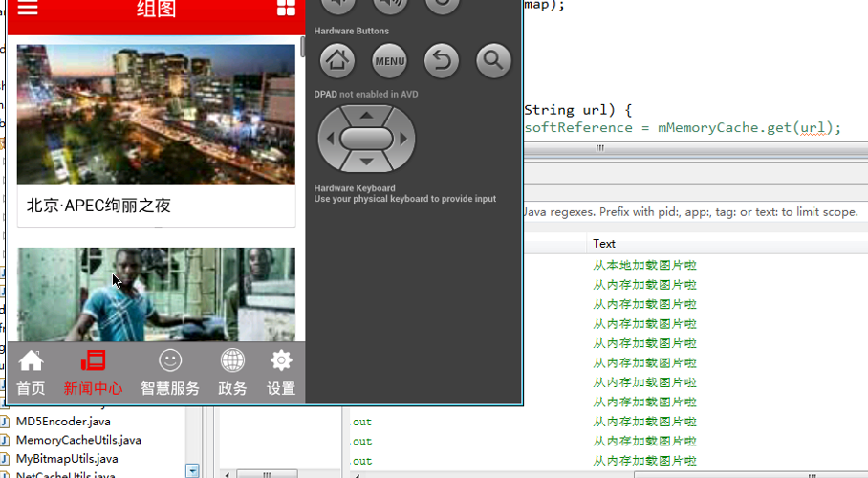Click the MD5Encoder.java file icon
Image resolution: width=868 pixels, height=478 pixels.
click(x=5, y=422)
